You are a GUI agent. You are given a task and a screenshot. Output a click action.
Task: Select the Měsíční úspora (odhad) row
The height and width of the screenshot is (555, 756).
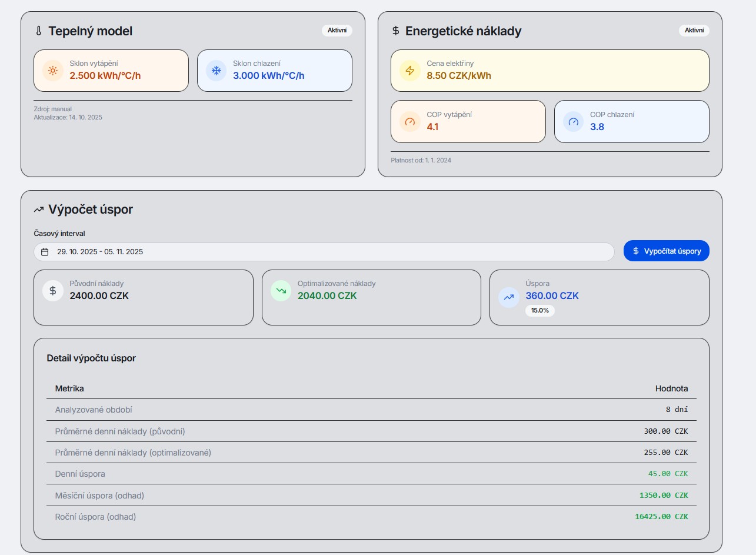[371, 496]
